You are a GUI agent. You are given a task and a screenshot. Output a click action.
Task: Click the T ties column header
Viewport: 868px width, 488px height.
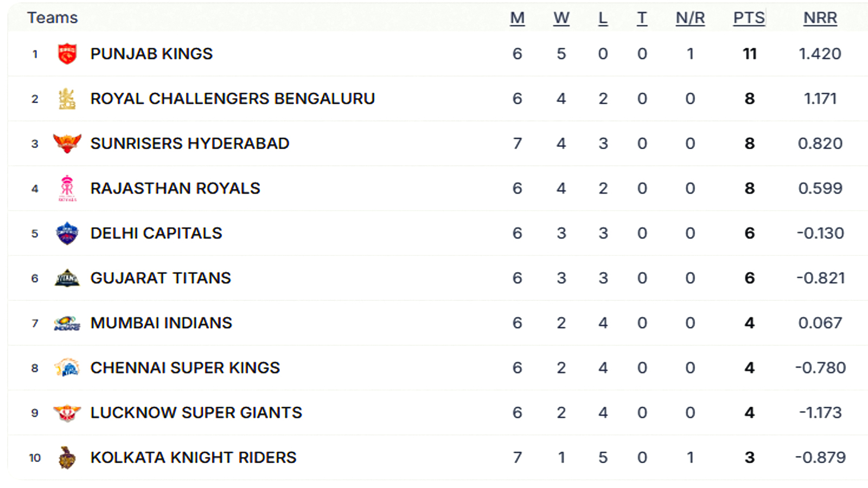click(x=642, y=18)
